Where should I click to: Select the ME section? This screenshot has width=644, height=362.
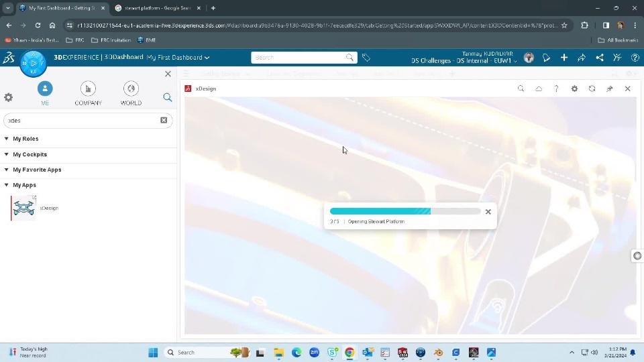[x=45, y=94]
